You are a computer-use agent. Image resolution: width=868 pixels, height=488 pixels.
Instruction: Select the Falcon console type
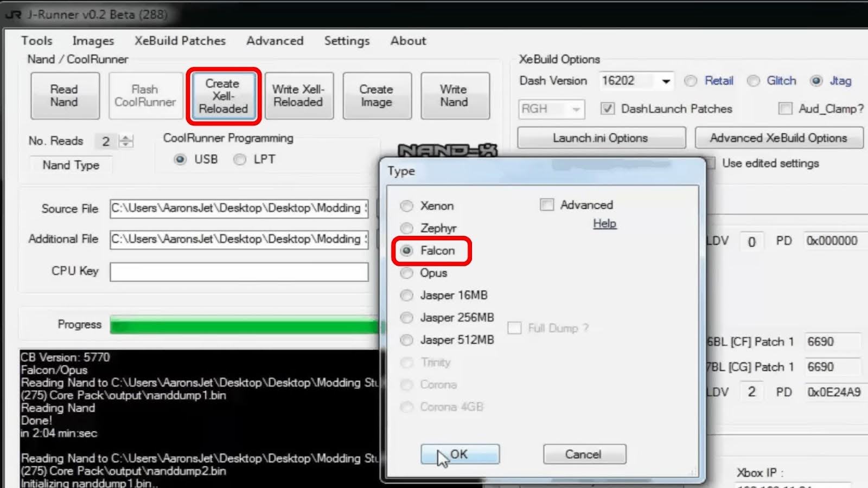point(406,251)
